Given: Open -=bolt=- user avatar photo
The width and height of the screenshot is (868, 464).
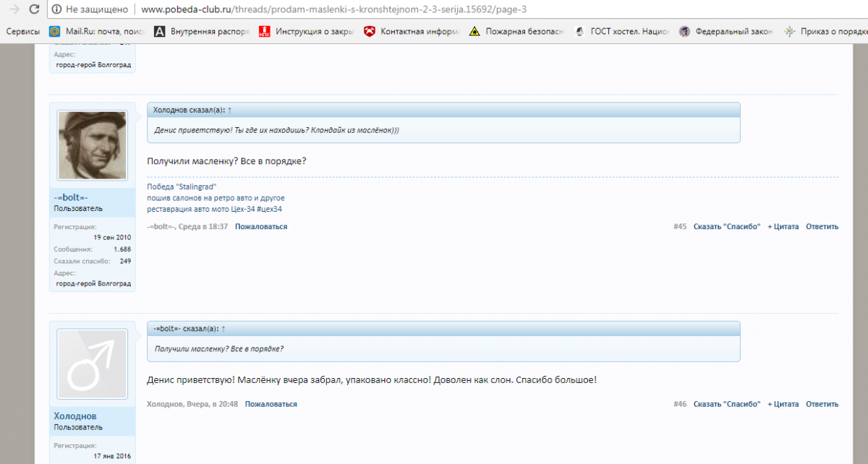Looking at the screenshot, I should pos(92,145).
